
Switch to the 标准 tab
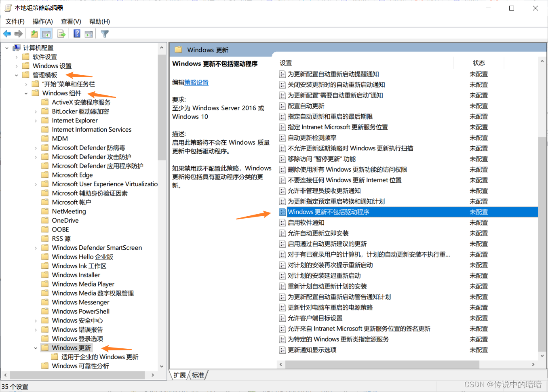tap(198, 375)
